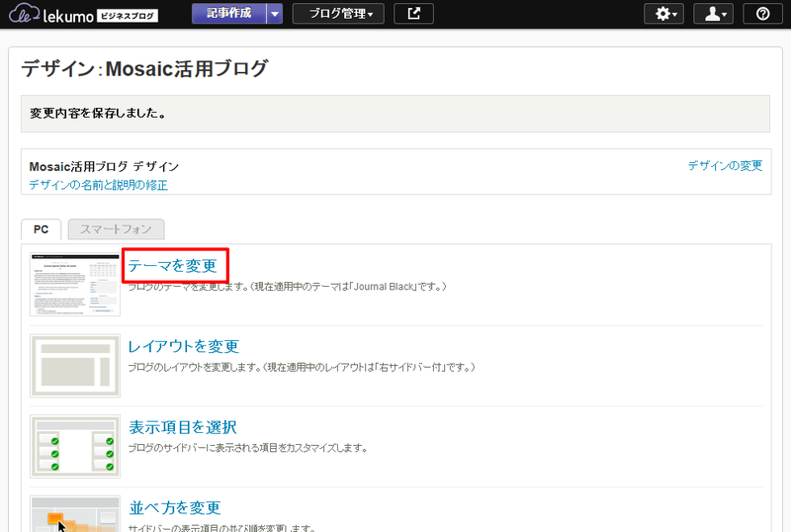Viewport: 791px width, 532px height.
Task: Click the テーマを変更 link
Action: 172,265
